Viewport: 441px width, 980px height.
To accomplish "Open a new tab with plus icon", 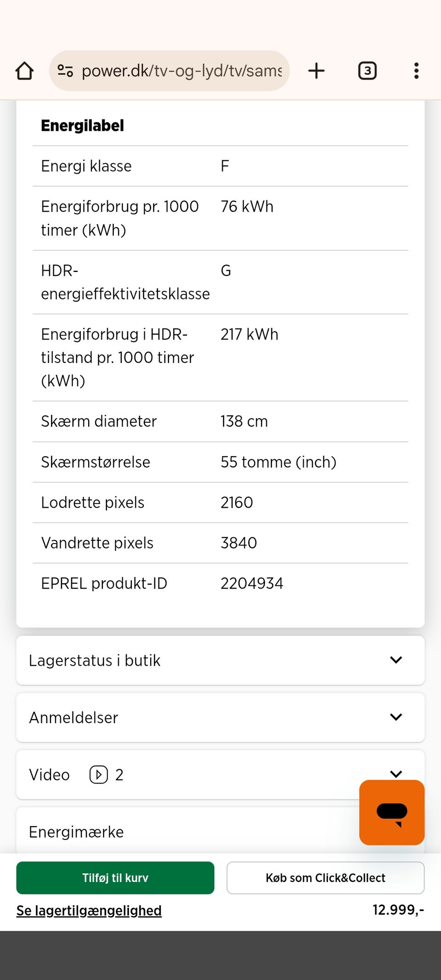I will (317, 71).
